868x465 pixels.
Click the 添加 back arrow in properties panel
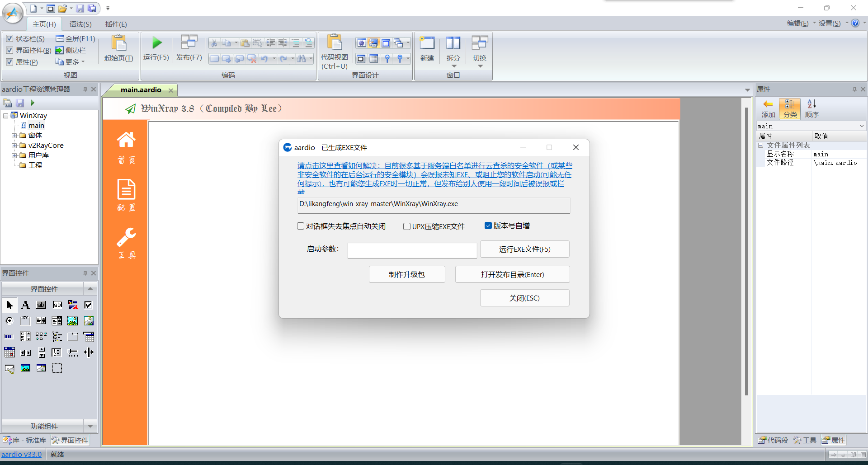(768, 109)
